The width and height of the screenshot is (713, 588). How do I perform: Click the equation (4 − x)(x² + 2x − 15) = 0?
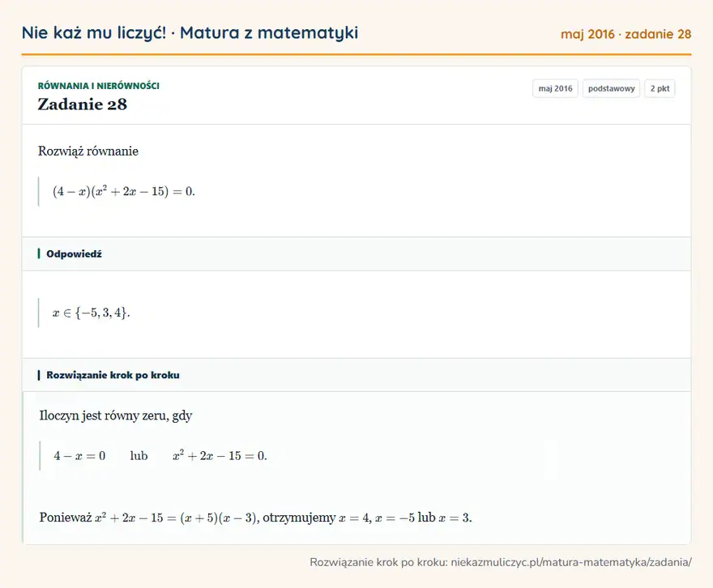tap(124, 191)
